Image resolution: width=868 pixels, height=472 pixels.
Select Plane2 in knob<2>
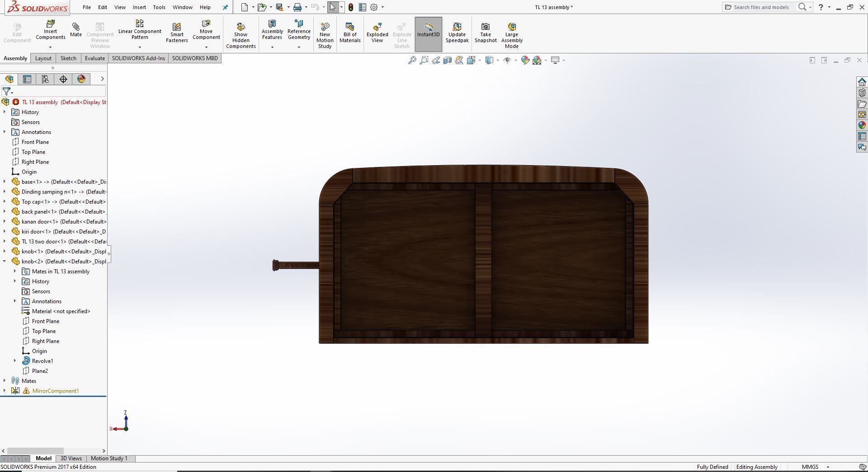coord(40,371)
